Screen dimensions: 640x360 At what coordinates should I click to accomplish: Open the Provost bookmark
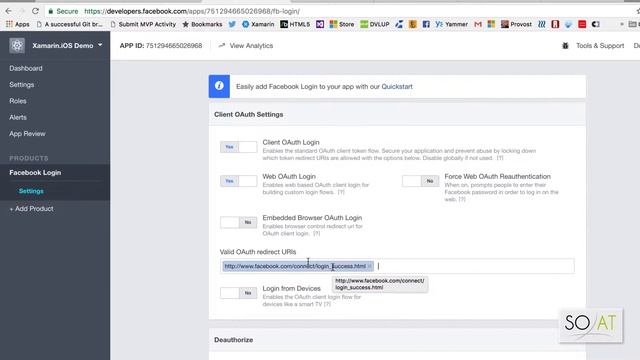[516, 24]
